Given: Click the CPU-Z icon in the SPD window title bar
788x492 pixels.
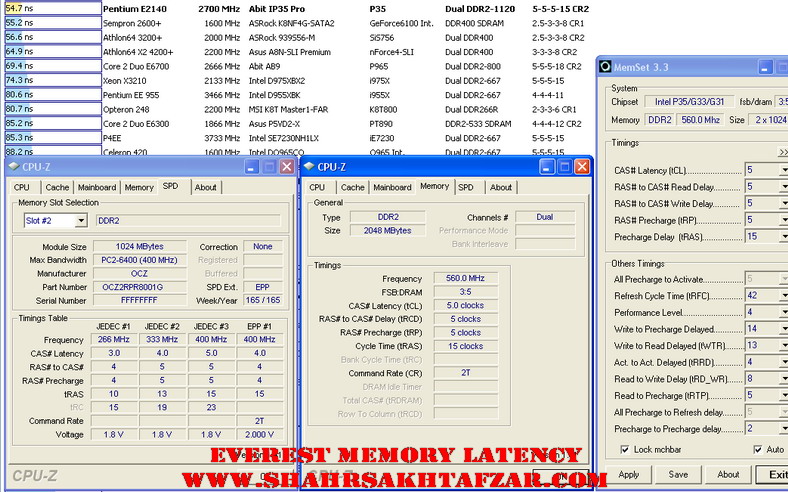Looking at the screenshot, I should tap(14, 166).
